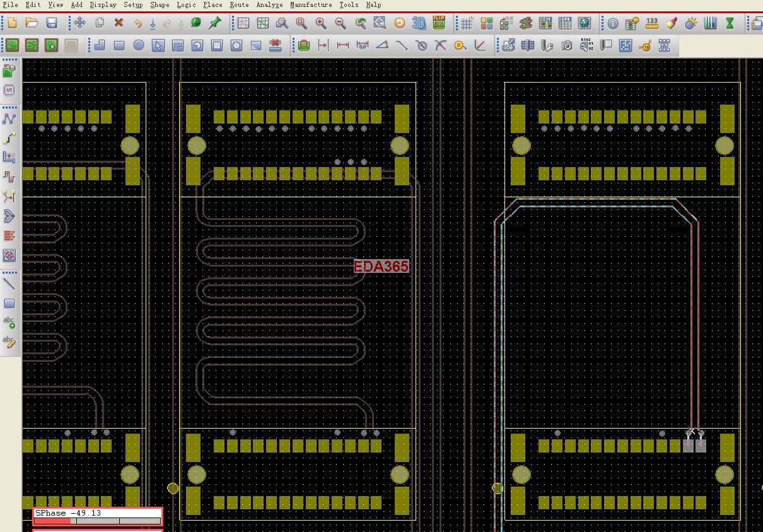This screenshot has width=763, height=532.
Task: Expand the Analyze menu
Action: [x=269, y=4]
